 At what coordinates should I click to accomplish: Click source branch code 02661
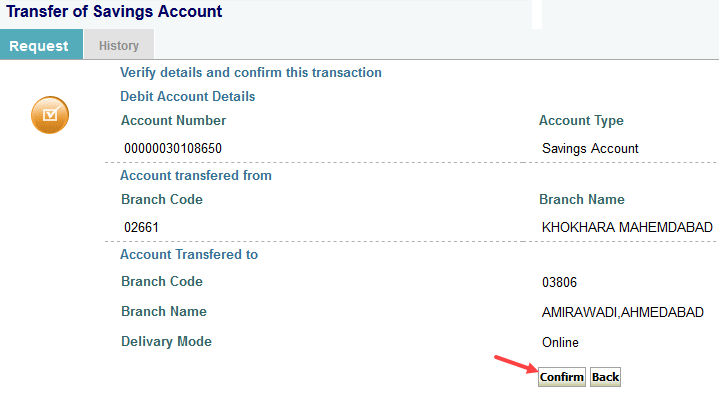pos(141,227)
